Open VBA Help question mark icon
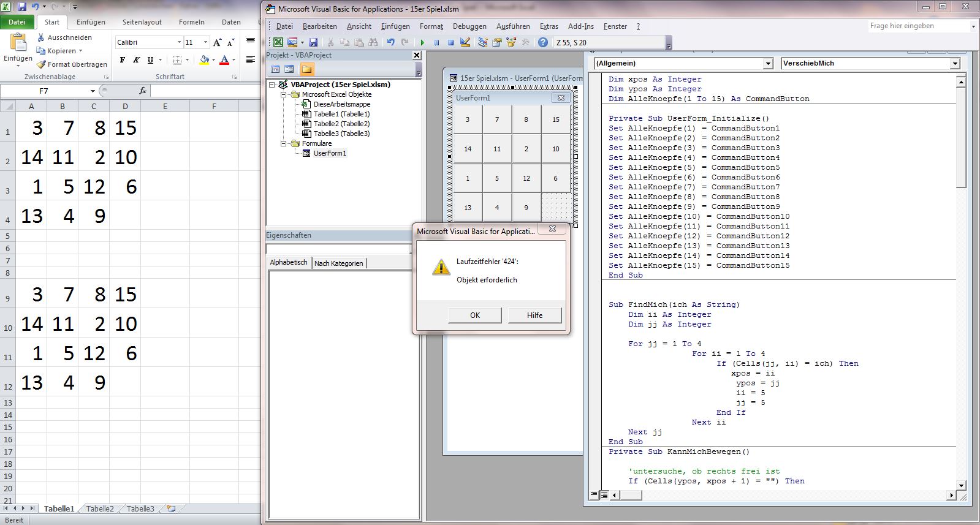Screen dimensions: 980x525 coord(543,42)
